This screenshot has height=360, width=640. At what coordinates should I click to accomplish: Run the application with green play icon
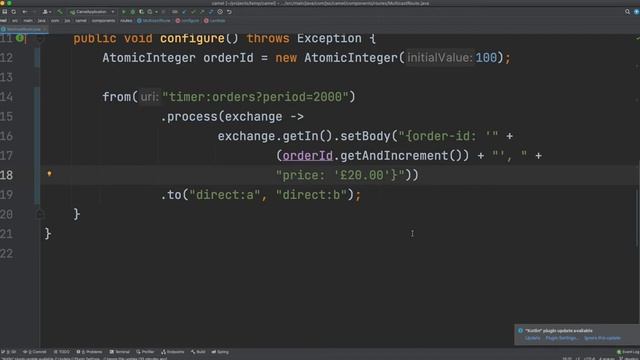coord(124,12)
